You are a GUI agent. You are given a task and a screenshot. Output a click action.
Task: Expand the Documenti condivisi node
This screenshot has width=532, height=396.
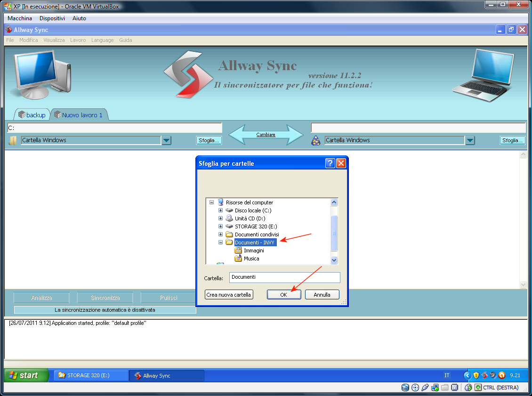220,234
